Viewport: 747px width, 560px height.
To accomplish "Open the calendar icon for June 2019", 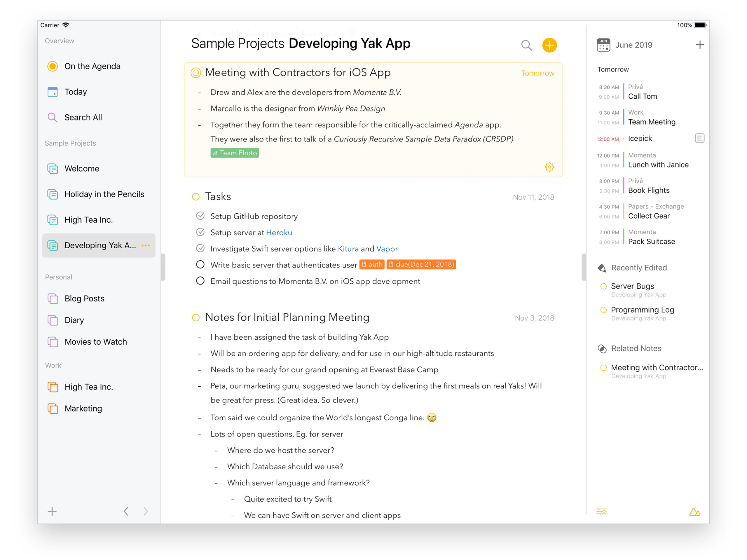I will (x=603, y=45).
